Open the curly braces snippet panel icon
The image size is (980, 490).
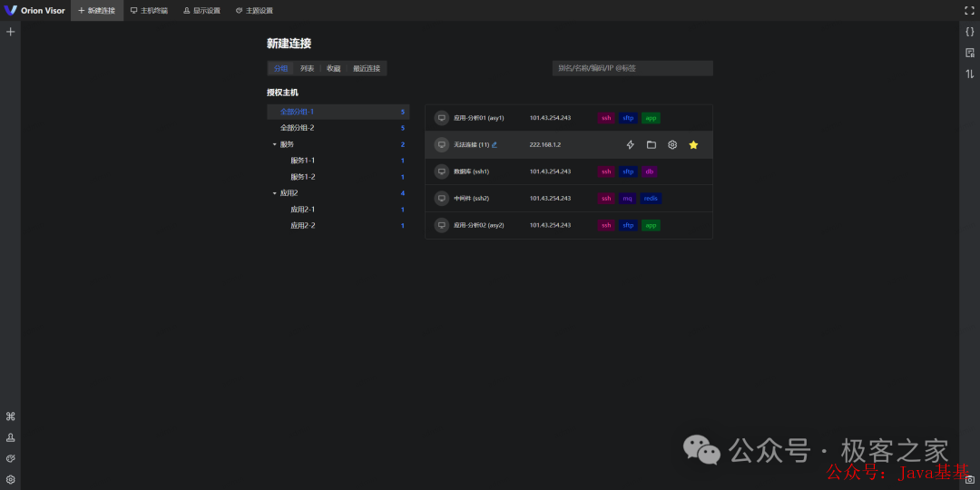[x=969, y=31]
